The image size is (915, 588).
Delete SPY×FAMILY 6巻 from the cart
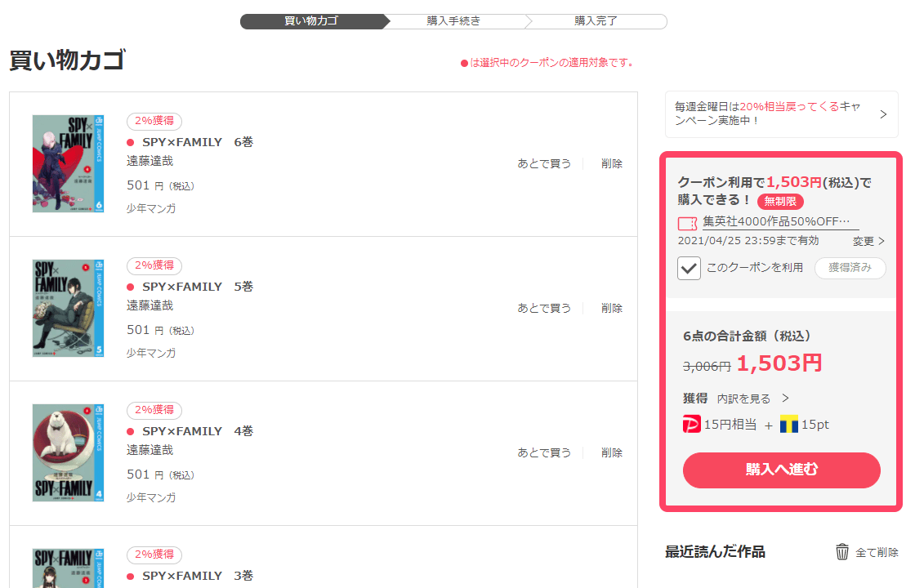612,164
